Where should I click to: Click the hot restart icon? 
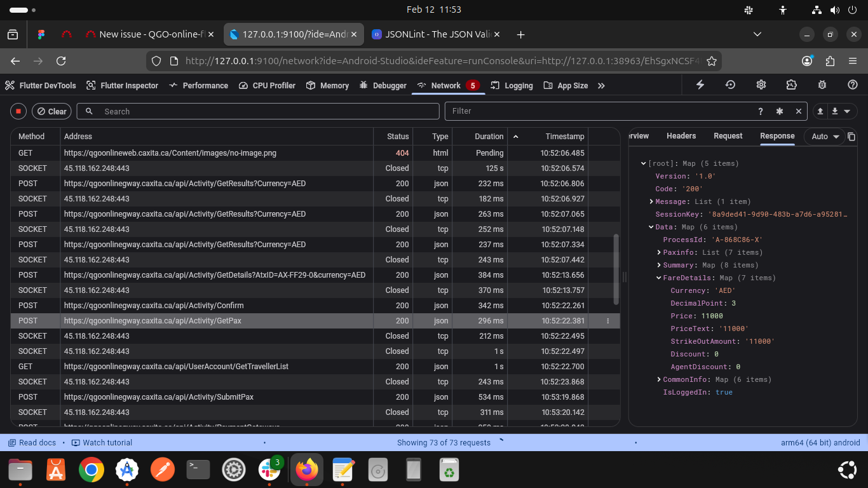coord(730,85)
